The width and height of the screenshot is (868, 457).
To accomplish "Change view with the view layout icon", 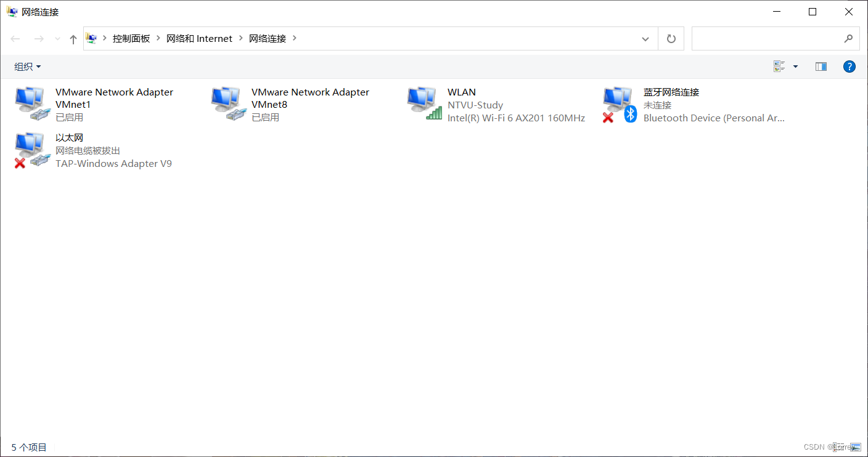I will pos(779,67).
